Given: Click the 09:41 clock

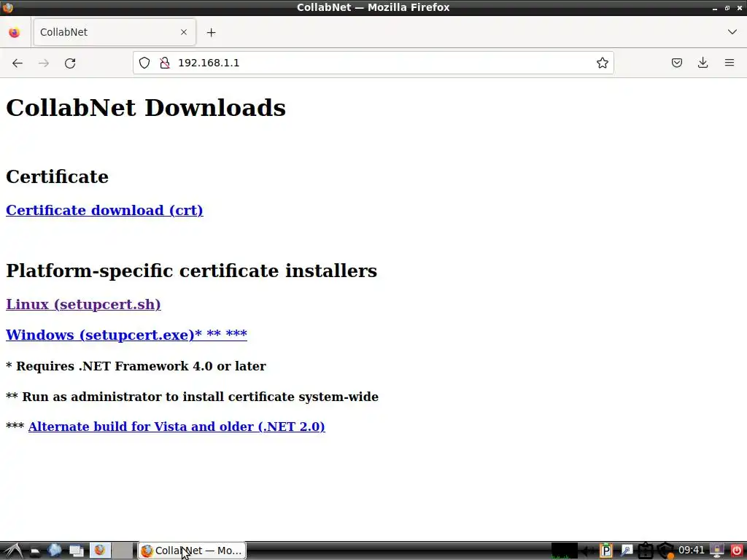Looking at the screenshot, I should (x=692, y=551).
